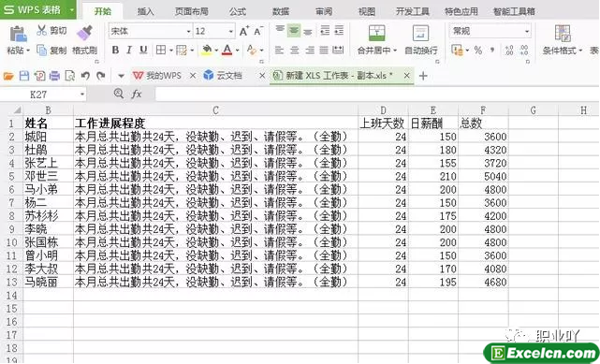Align cell content to top
The width and height of the screenshot is (600, 364).
(280, 30)
